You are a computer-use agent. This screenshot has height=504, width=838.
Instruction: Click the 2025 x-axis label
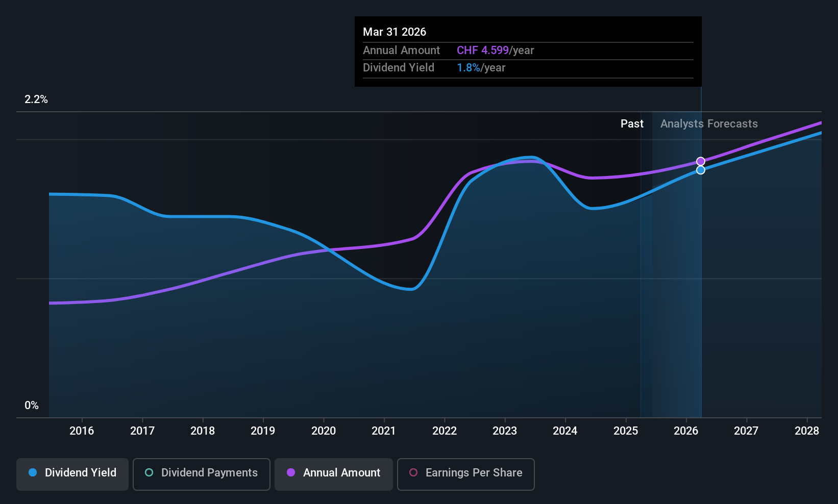[x=626, y=431]
